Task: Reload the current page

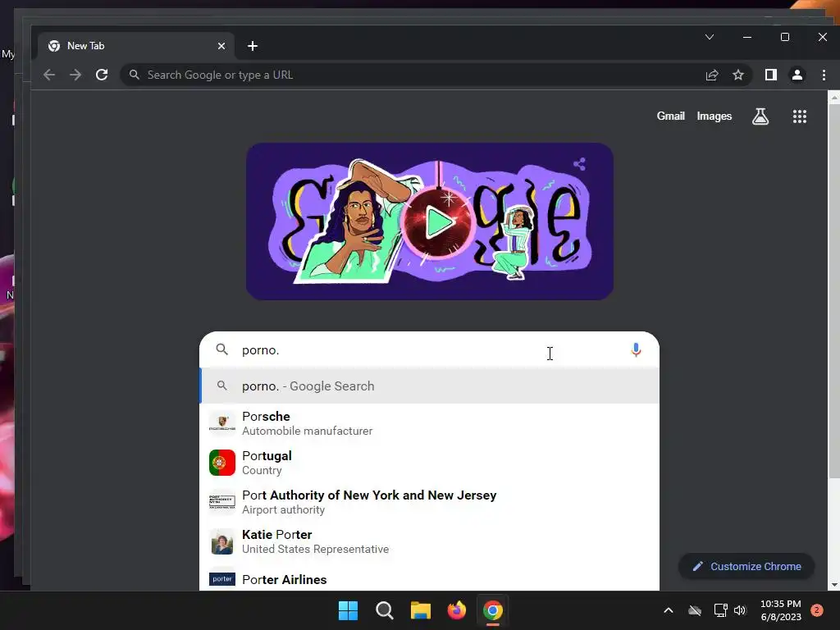Action: tap(102, 75)
